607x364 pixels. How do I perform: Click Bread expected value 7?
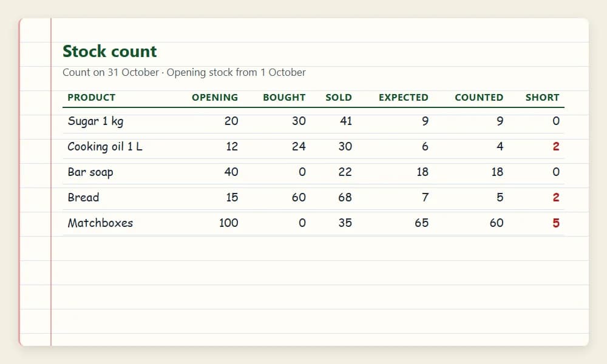tap(425, 197)
